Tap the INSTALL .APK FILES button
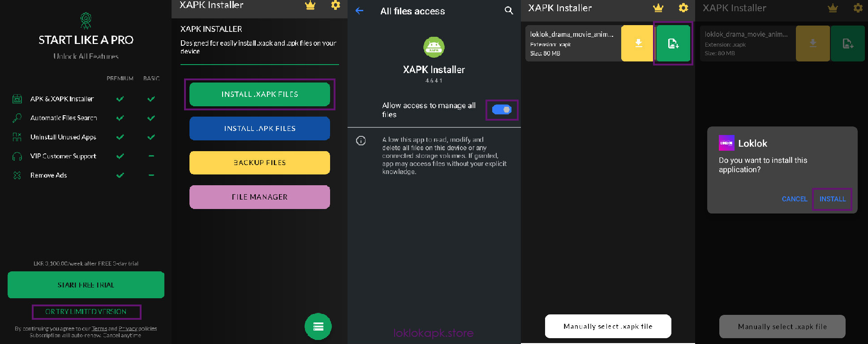The image size is (868, 344). [x=260, y=128]
